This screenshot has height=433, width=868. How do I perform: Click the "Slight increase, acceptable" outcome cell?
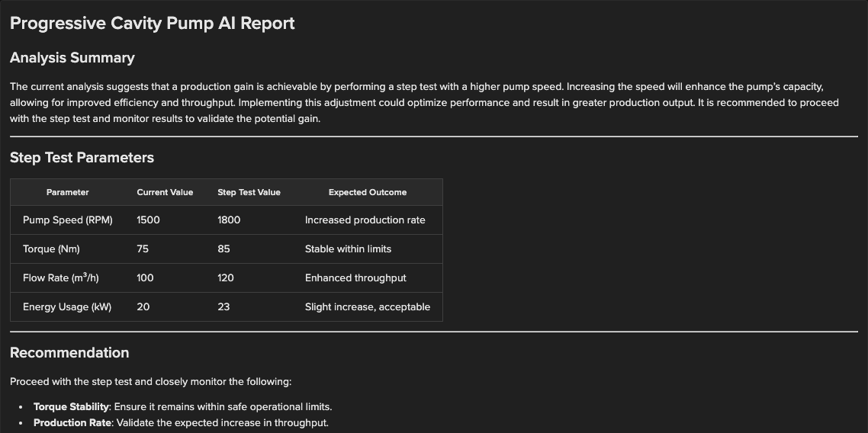pos(368,307)
